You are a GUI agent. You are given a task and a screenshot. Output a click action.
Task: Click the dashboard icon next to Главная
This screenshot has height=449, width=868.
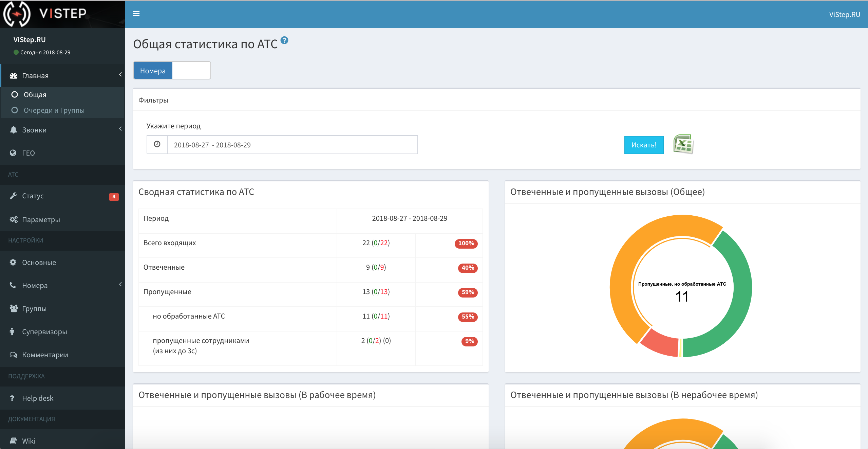[x=14, y=75]
